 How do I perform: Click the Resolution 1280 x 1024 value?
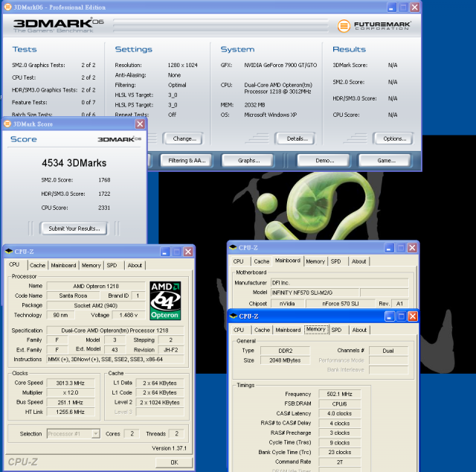[x=183, y=65]
